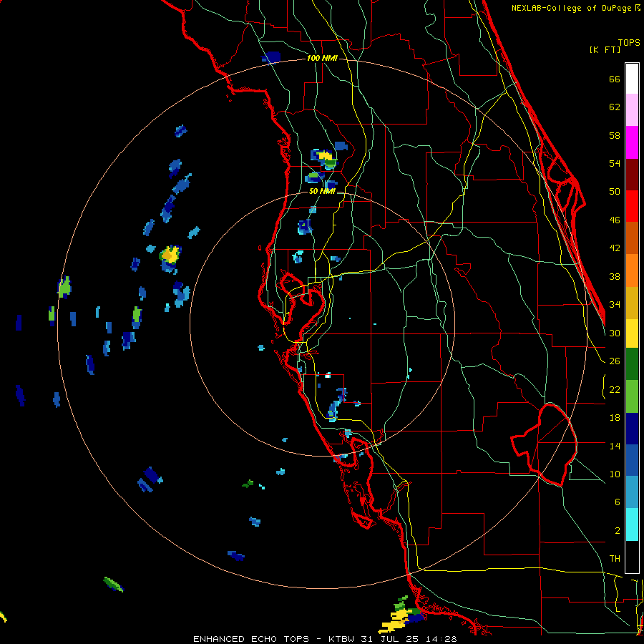Click the light pink swatch at 62
Image resolution: width=644 pixels, height=644 pixels.
coord(632,109)
